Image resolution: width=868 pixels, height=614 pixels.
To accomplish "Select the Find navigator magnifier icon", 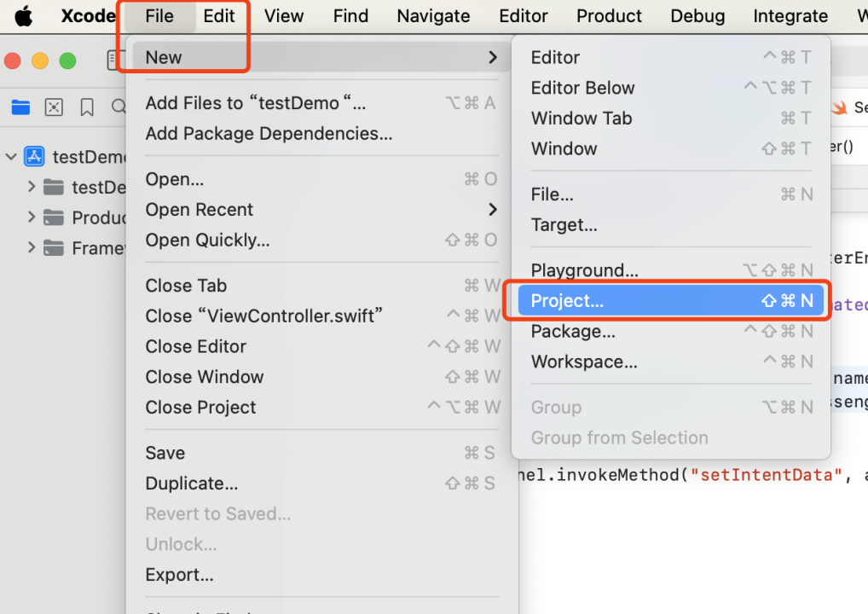I will 119,106.
